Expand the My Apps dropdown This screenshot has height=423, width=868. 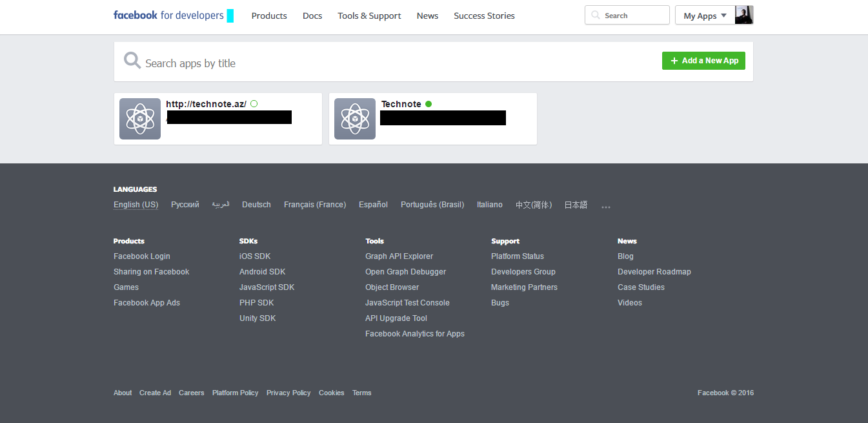coord(705,15)
